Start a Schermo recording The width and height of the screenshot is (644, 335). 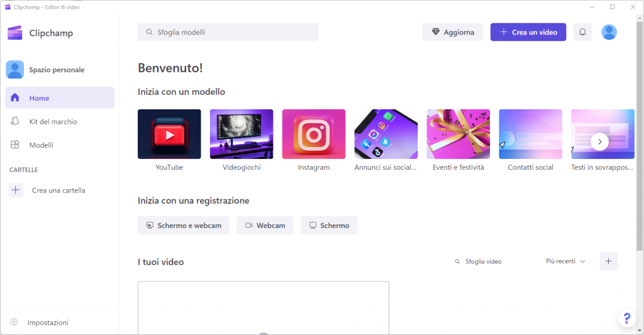329,226
